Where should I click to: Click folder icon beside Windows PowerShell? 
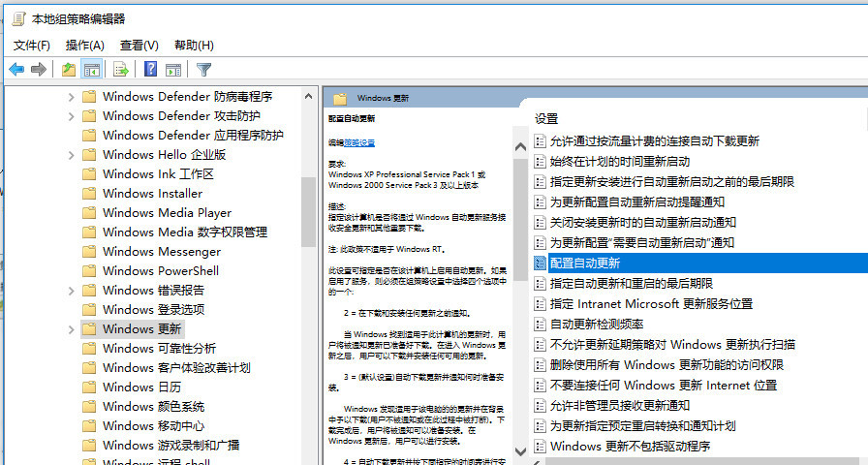tap(89, 271)
